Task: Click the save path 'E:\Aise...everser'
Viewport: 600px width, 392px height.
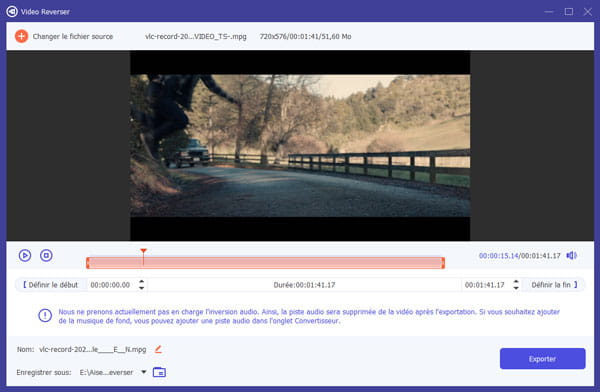Action: tap(106, 372)
